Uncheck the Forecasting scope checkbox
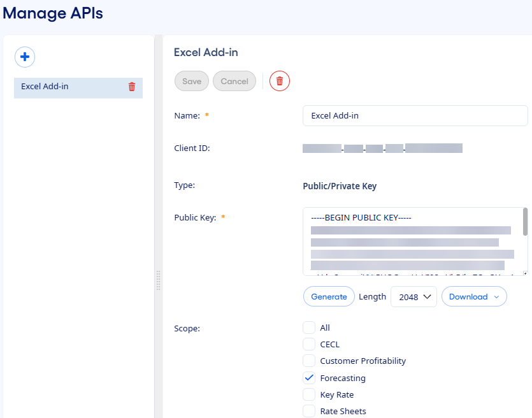Screen dimensions: 532x418 click(309, 378)
